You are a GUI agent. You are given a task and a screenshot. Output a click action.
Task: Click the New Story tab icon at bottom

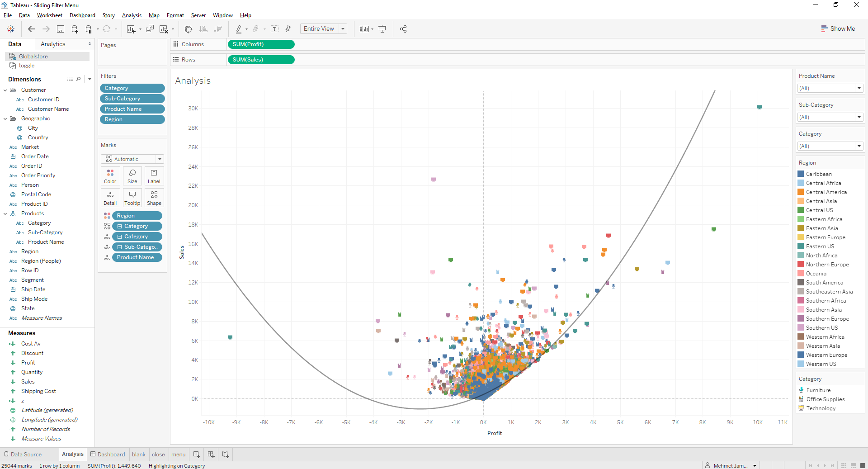tap(226, 455)
